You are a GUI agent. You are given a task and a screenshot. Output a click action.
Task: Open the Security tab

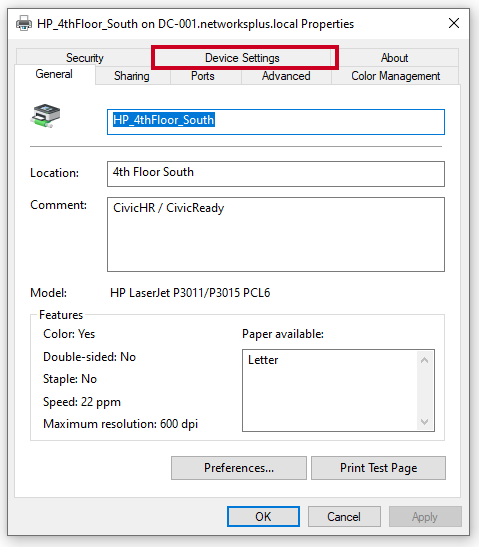pyautogui.click(x=85, y=58)
